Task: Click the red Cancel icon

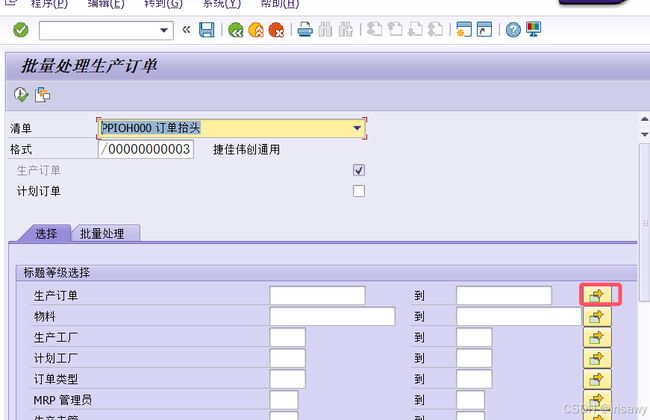Action: click(x=276, y=30)
